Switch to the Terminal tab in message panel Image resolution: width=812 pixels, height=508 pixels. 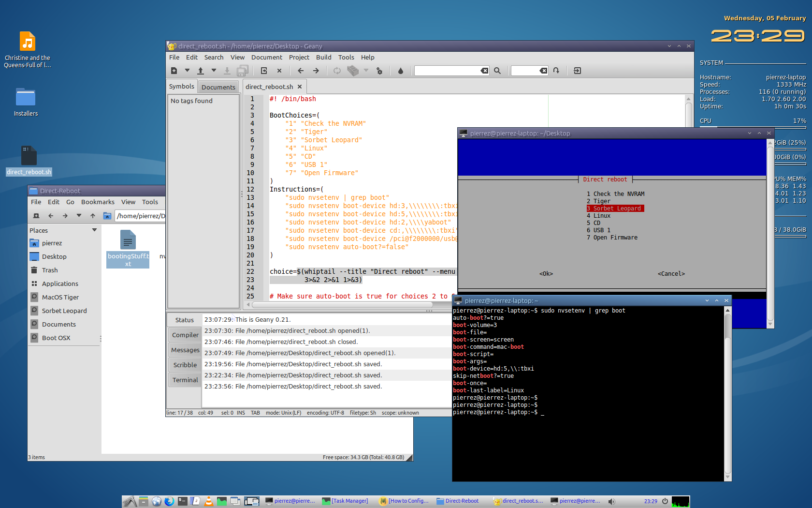(185, 380)
